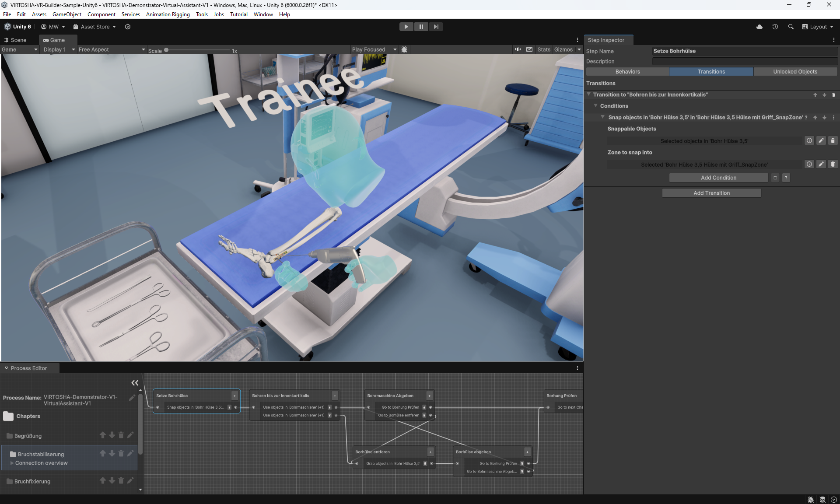The height and width of the screenshot is (504, 840).
Task: Collapse the Conditions foldout
Action: tap(595, 106)
